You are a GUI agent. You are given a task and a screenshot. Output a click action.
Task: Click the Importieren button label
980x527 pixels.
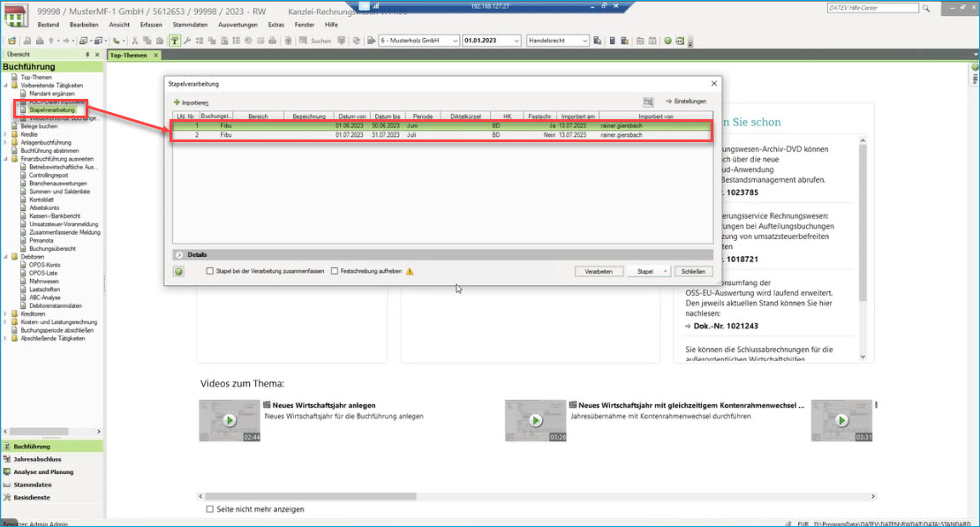(x=195, y=103)
